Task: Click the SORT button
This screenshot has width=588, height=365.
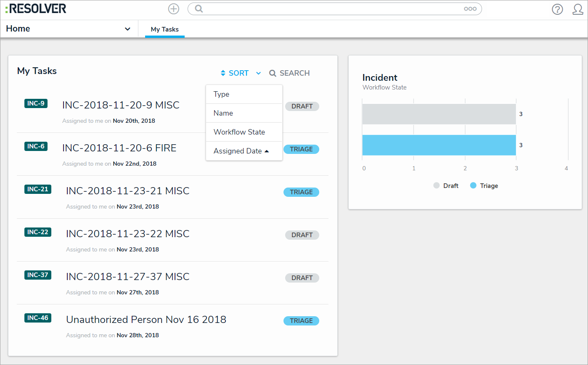Action: point(238,73)
